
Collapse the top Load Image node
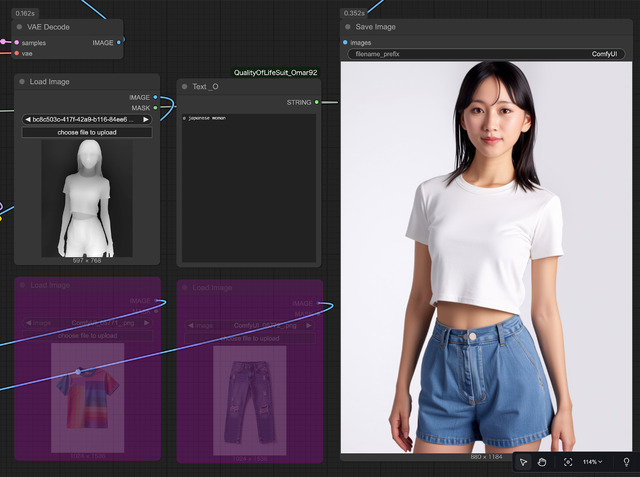tap(23, 82)
